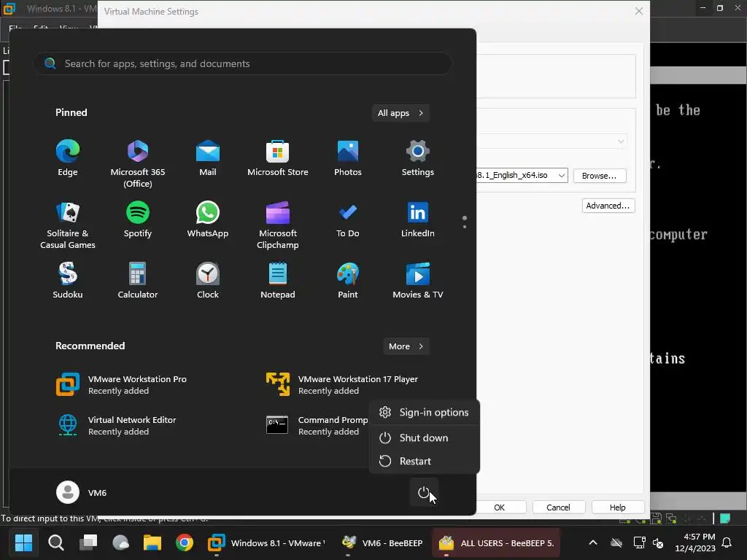Expand More recommended items

tap(406, 346)
